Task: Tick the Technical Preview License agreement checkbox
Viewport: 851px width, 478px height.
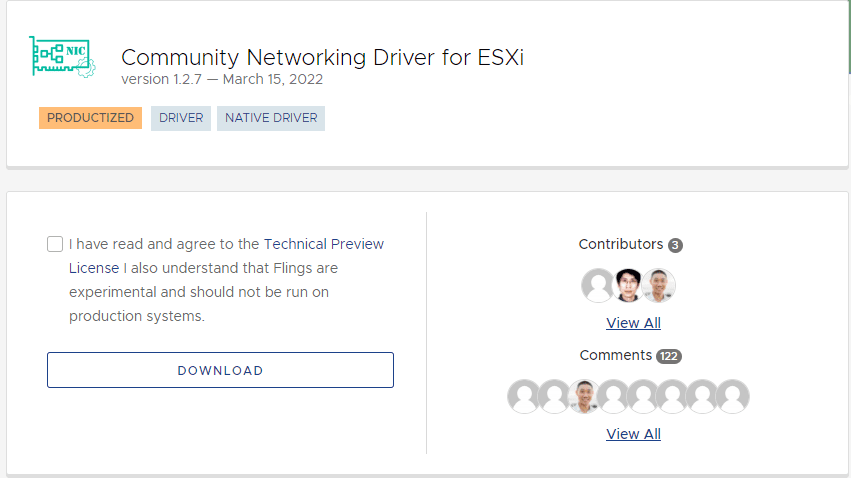Action: click(x=55, y=244)
